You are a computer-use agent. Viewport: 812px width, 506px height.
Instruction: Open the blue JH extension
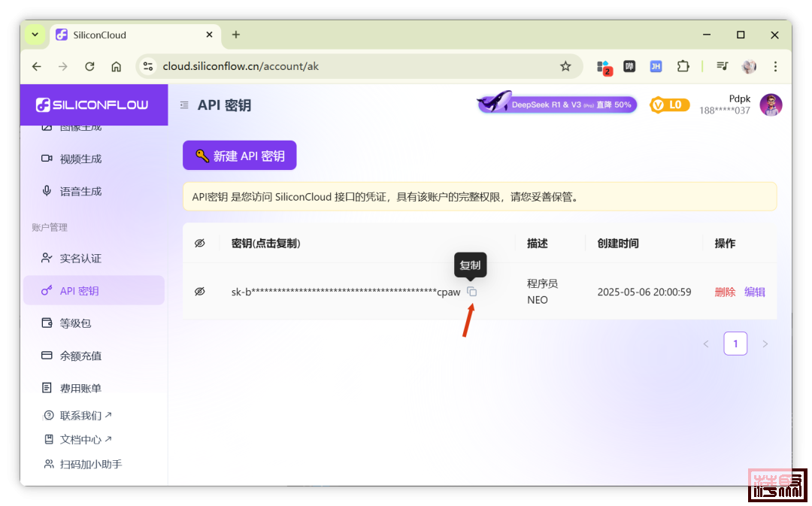(656, 66)
